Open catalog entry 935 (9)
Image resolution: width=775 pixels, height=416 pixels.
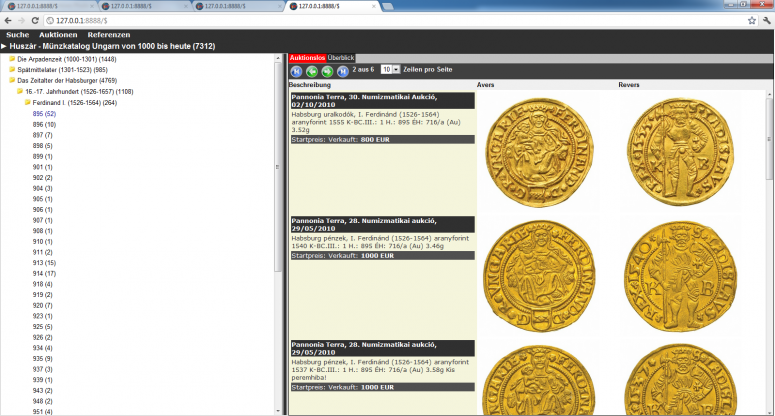(43, 359)
